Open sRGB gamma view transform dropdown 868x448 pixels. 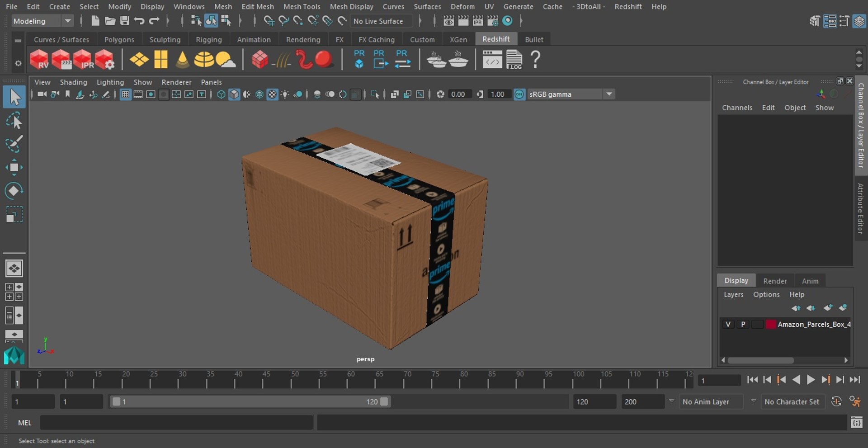coord(571,94)
